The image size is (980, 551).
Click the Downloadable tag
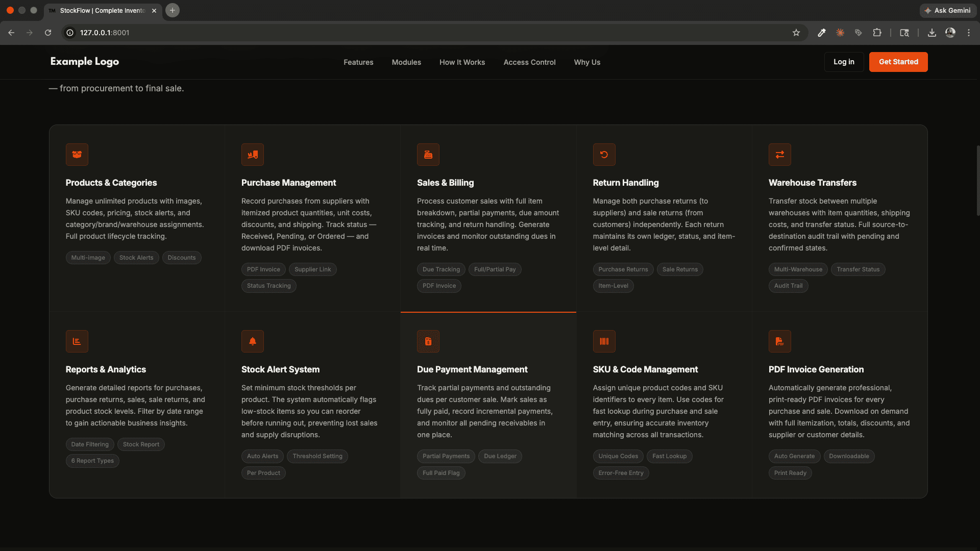click(x=849, y=456)
